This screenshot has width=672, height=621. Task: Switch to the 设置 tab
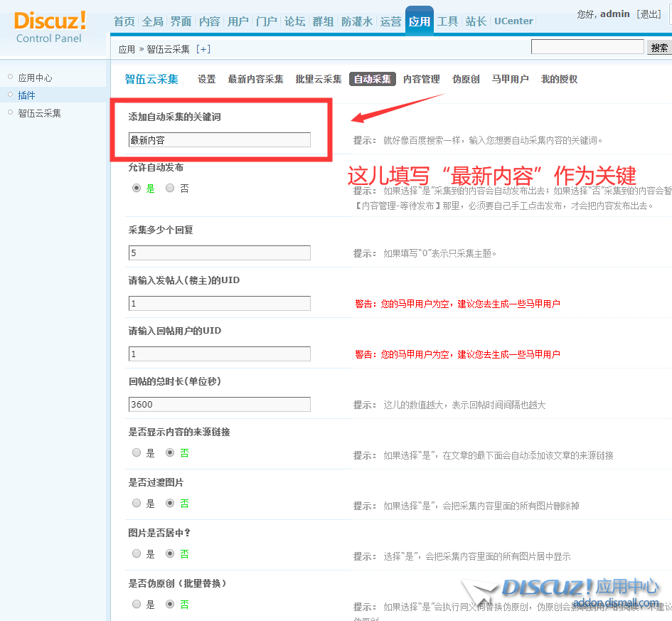[206, 79]
